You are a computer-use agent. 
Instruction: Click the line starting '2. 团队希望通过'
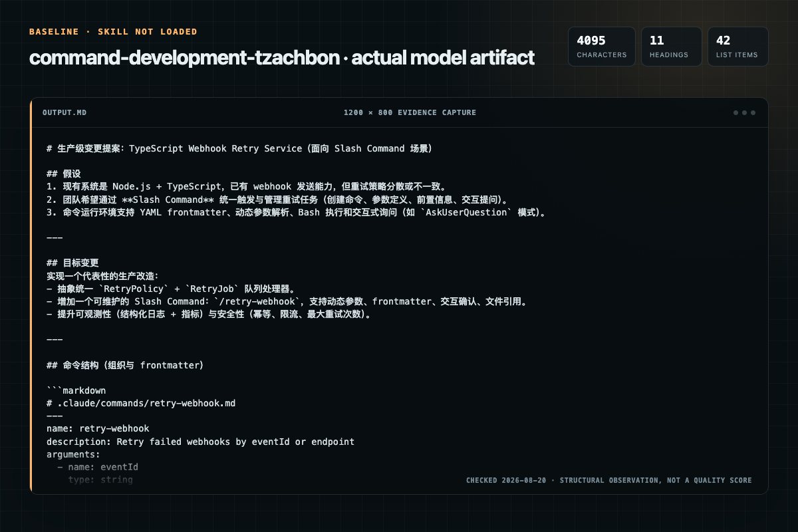pos(279,199)
